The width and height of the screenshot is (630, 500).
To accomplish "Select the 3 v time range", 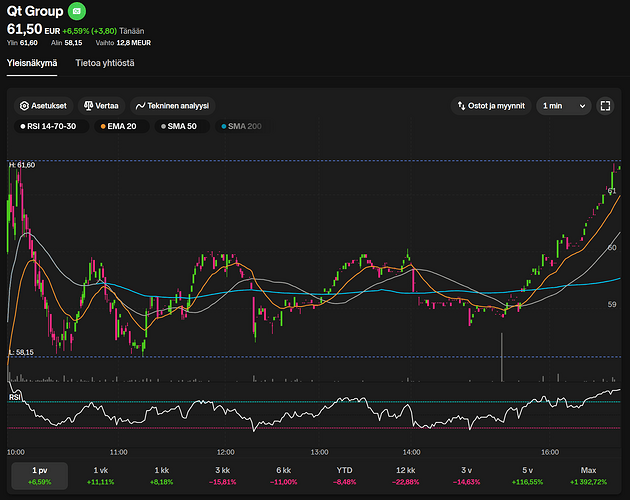I will click(466, 476).
